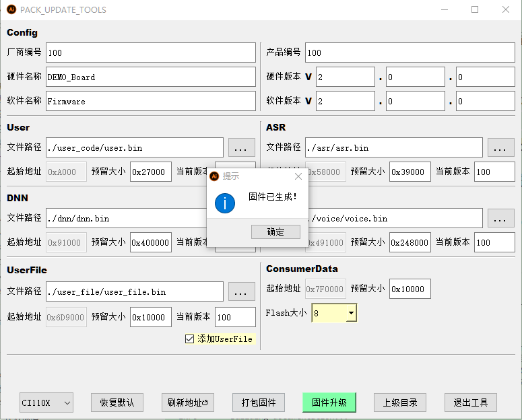Click the 上级目录 button

400,403
